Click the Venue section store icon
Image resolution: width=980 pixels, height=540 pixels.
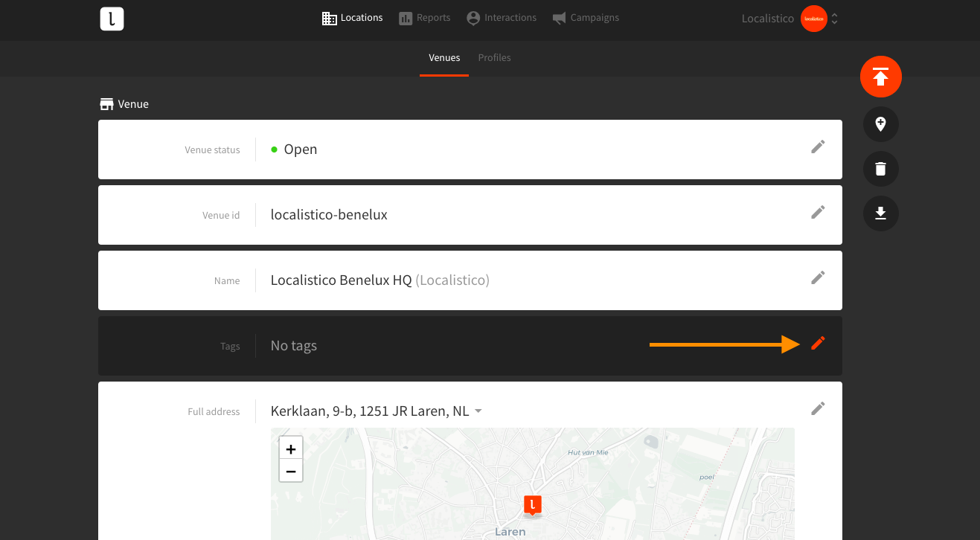pyautogui.click(x=106, y=104)
